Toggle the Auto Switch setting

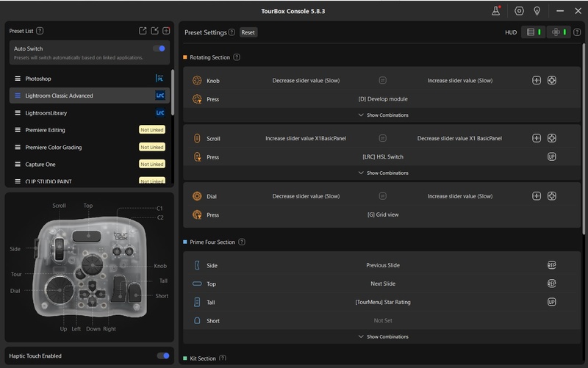click(159, 48)
